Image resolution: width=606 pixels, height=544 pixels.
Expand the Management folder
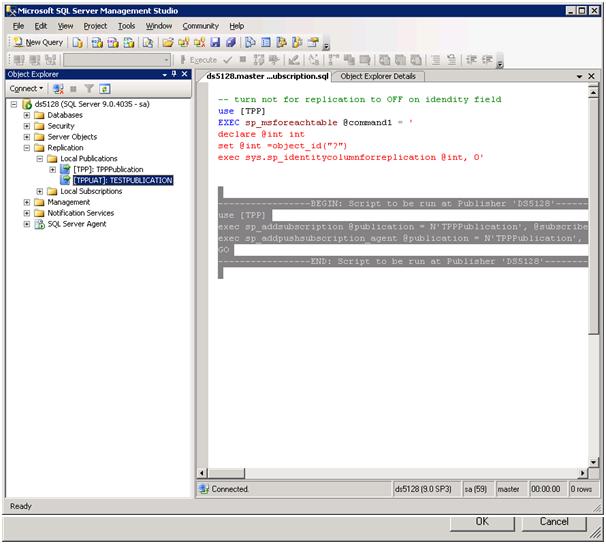27,202
